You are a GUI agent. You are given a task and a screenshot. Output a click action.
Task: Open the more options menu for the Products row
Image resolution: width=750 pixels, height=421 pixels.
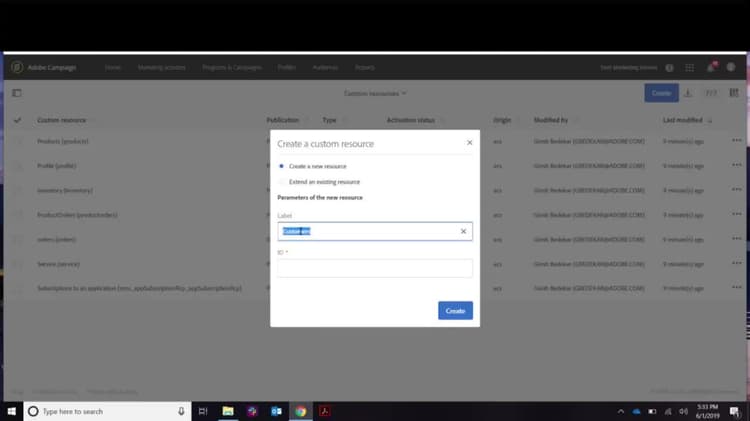pos(737,140)
